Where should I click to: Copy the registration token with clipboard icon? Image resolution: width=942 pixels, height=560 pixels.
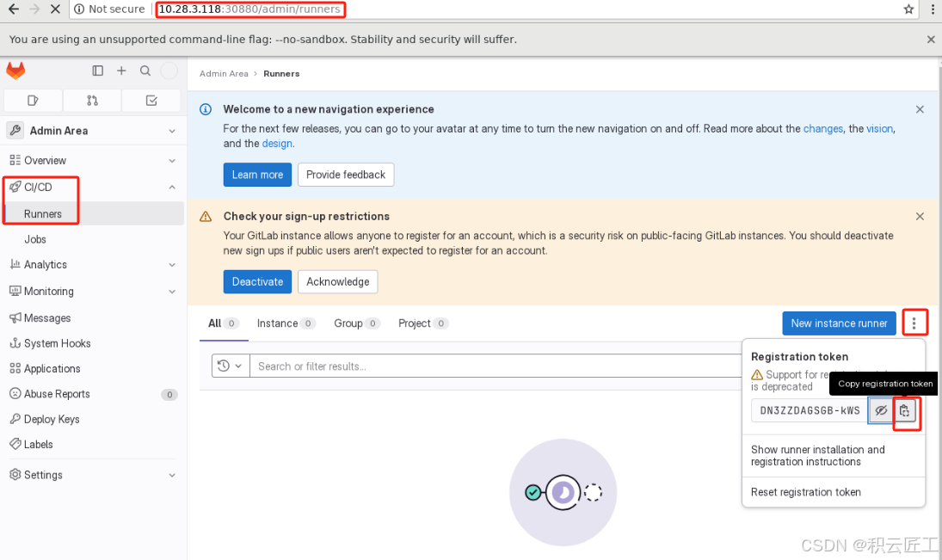[905, 411]
